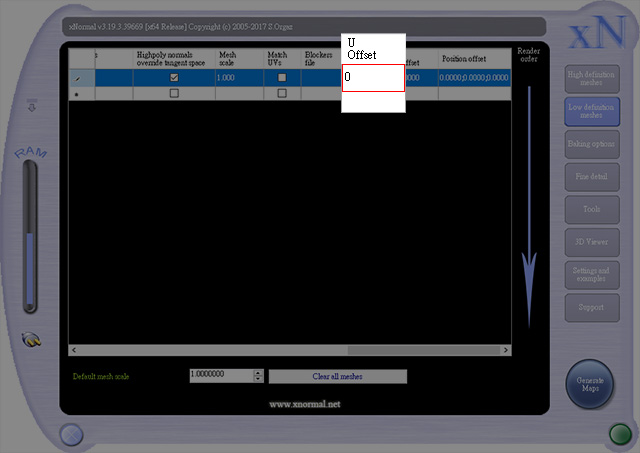Click the U Offset value field
This screenshot has width=640, height=453.
tap(373, 78)
